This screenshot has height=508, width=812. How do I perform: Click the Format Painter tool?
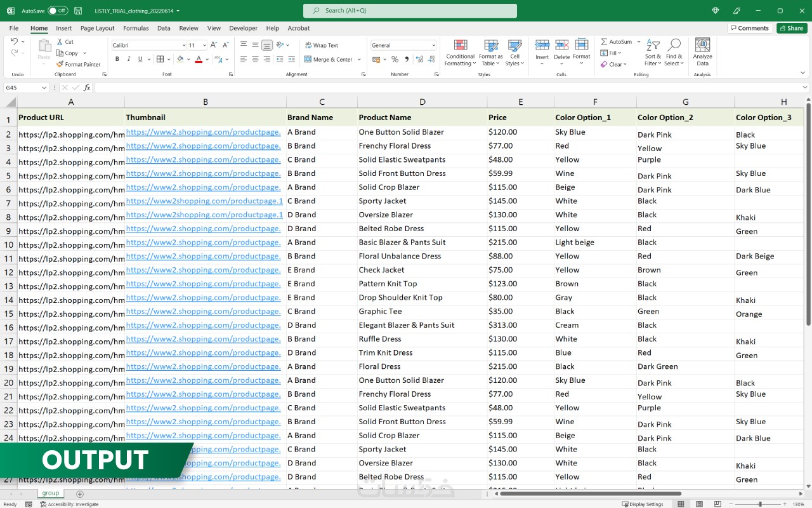coord(79,64)
